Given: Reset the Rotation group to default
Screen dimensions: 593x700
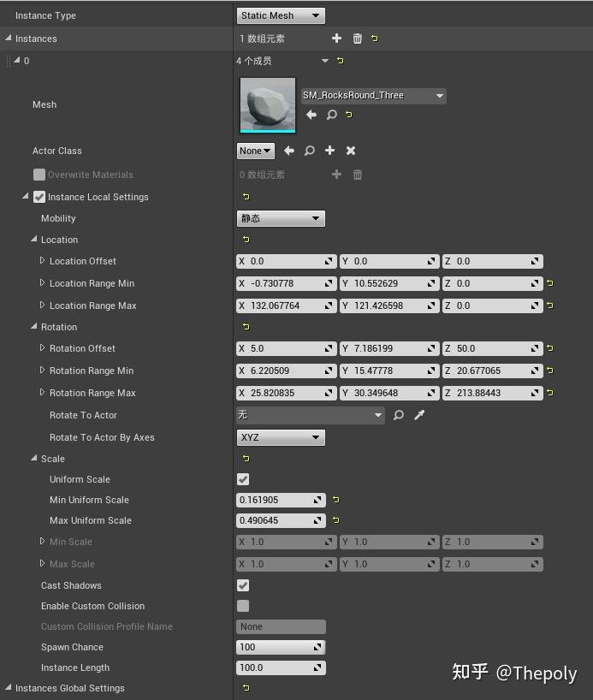Looking at the screenshot, I should tap(246, 327).
